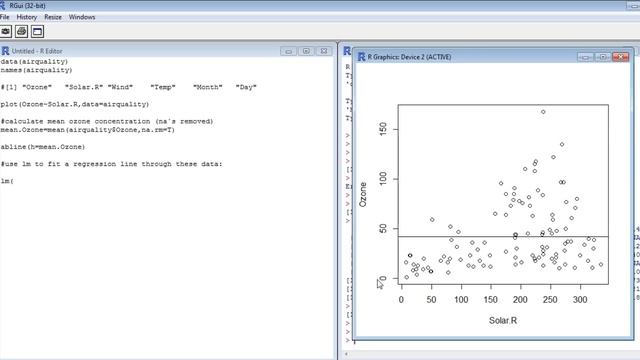Viewport: 640px width, 360px height.
Task: Click the R Graphics Device window's R icon
Action: coord(361,57)
